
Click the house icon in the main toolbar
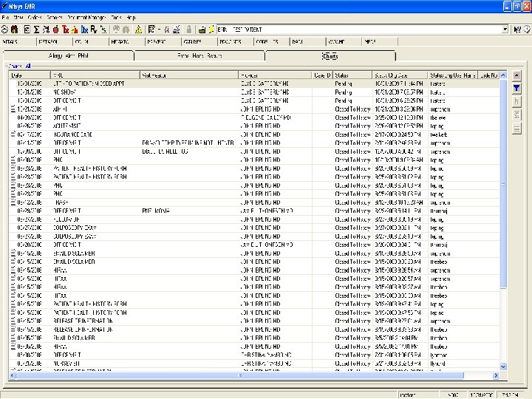15,29
